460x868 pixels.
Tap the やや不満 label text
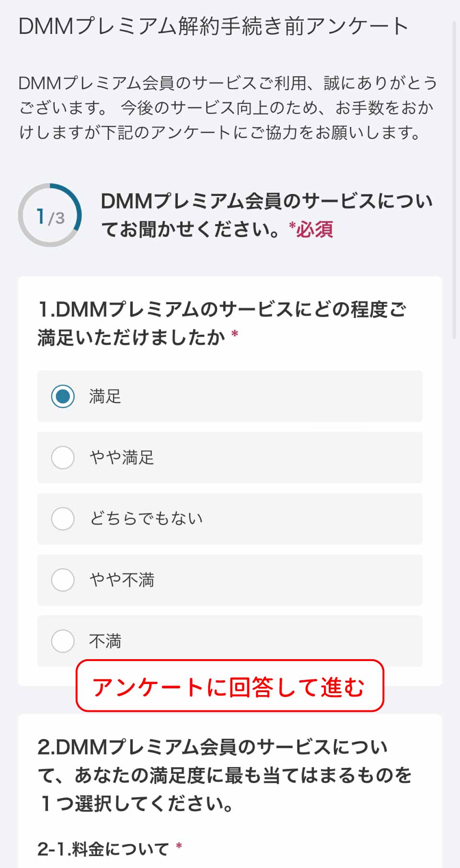tap(122, 580)
